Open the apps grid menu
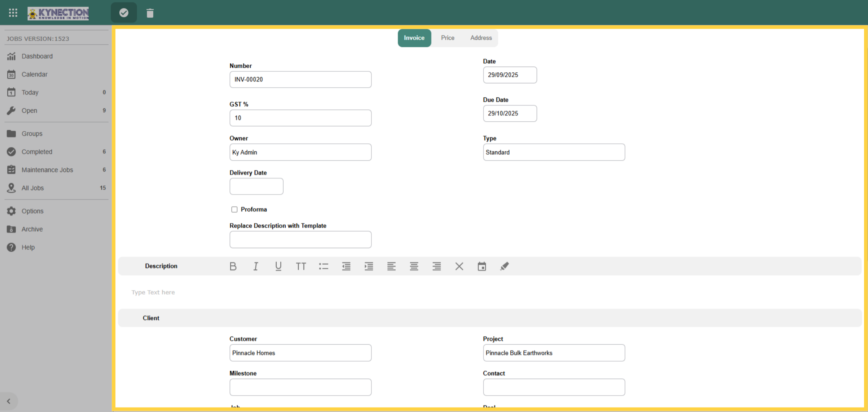 tap(13, 13)
